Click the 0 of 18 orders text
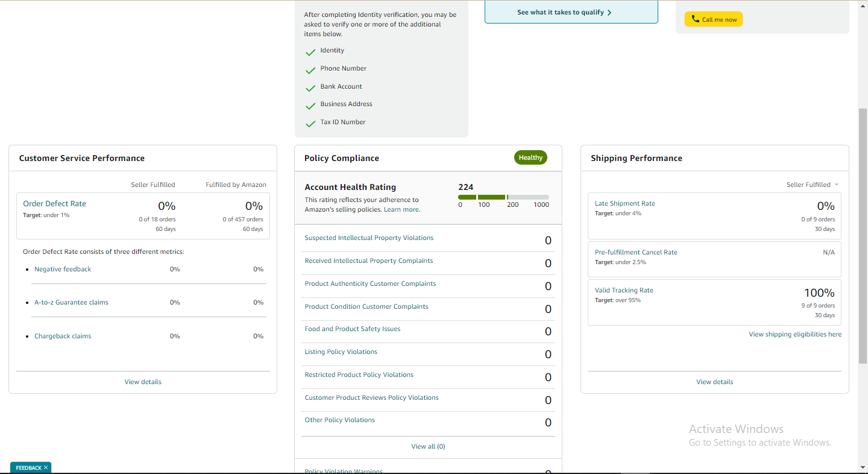868x474 pixels. click(157, 219)
